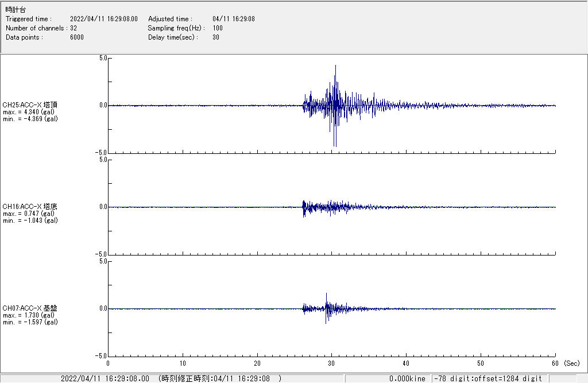This screenshot has height=383, width=588.
Task: Click the 0.000kine status bar field
Action: click(407, 378)
